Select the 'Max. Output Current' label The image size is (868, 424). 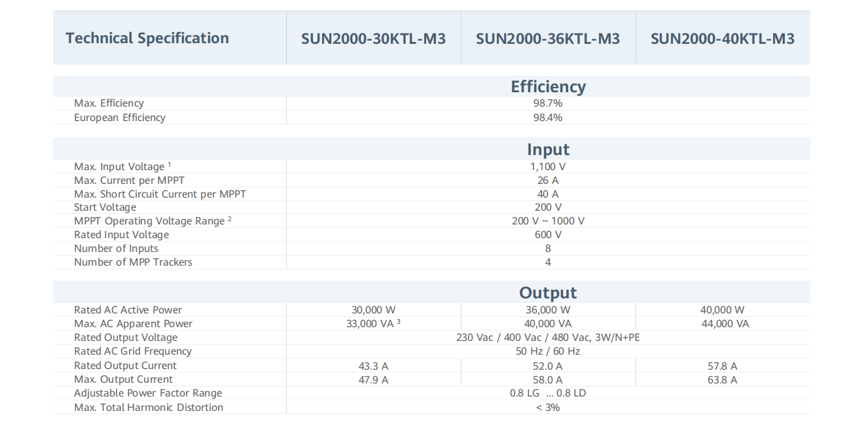pos(123,380)
